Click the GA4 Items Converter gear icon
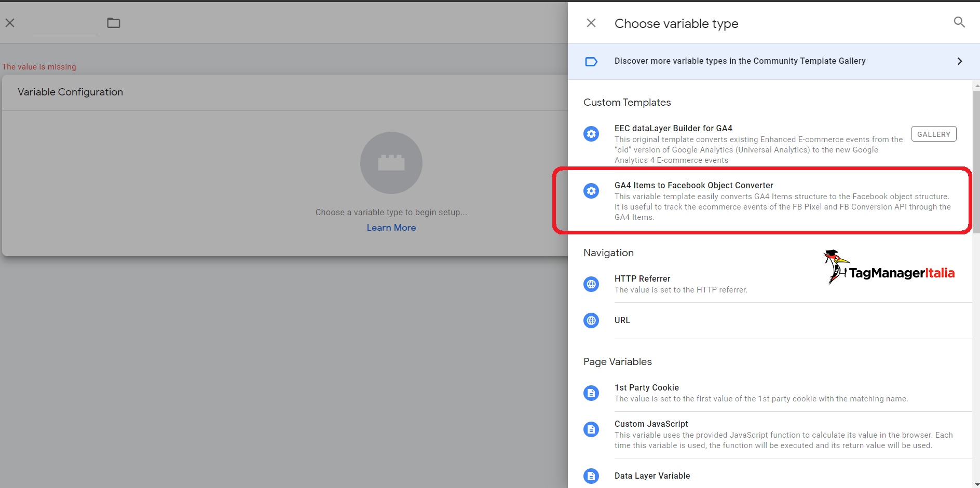 [x=591, y=191]
